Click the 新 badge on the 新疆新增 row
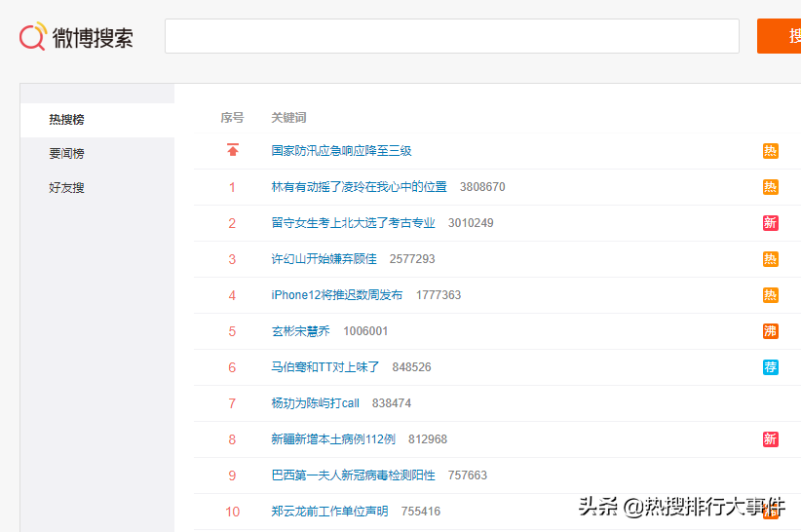Viewport: 801px width, 532px height. 770,439
